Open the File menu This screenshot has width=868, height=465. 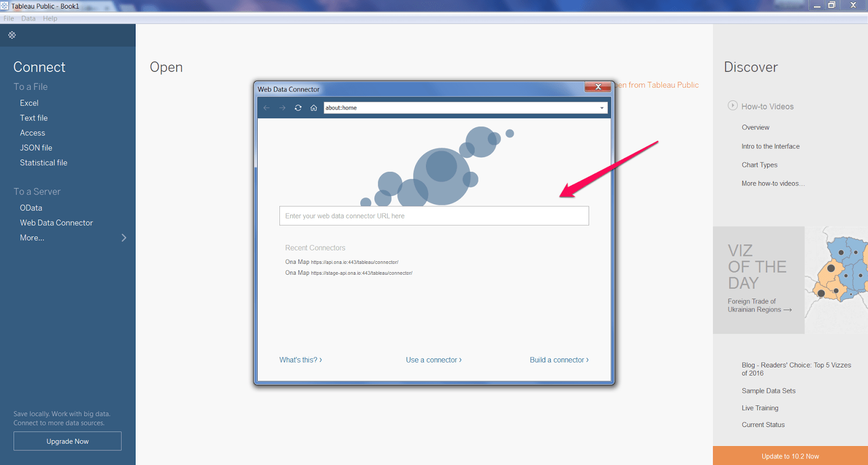[9, 18]
